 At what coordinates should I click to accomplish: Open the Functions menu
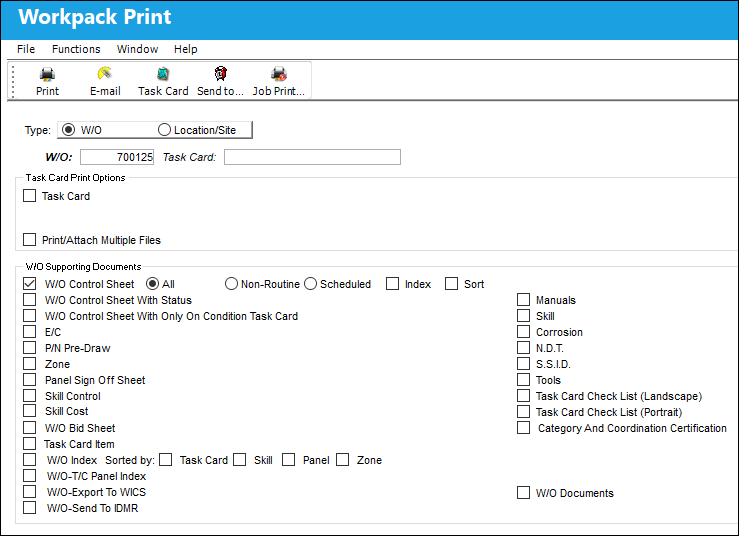76,49
